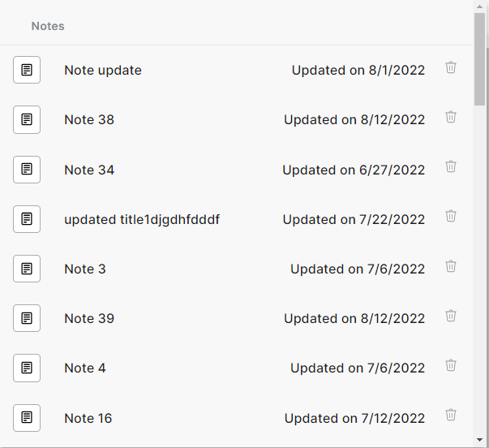Open Note 3 by its title
The image size is (489, 448).
tap(85, 269)
